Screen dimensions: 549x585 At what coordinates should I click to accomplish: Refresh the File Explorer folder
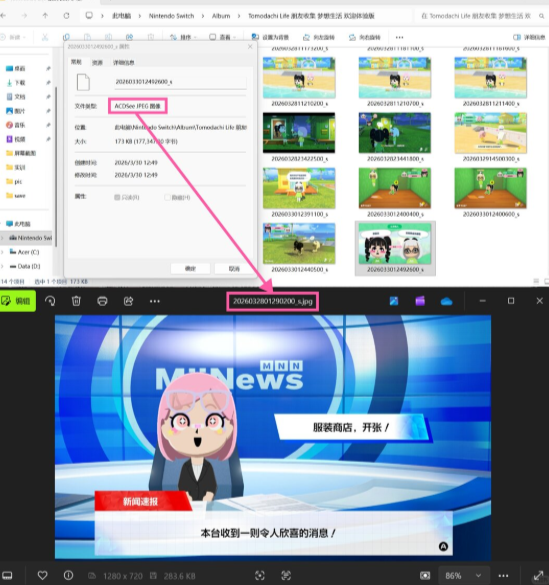click(66, 16)
